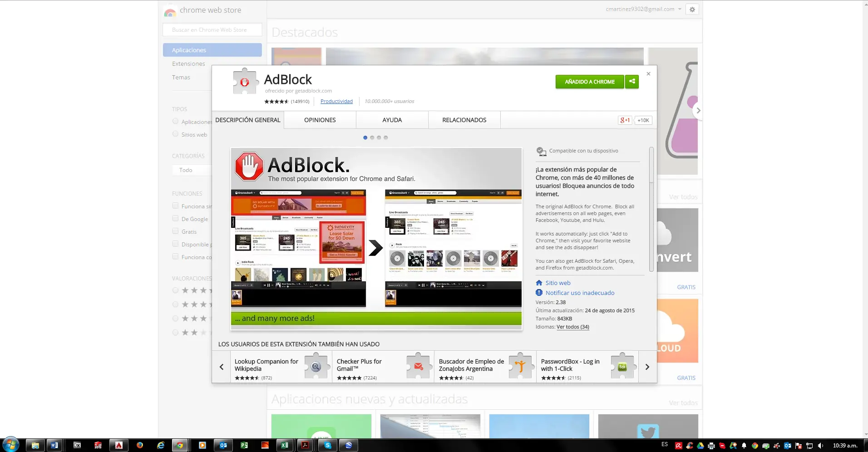
Task: Select the top star rating radio button
Action: (x=175, y=290)
